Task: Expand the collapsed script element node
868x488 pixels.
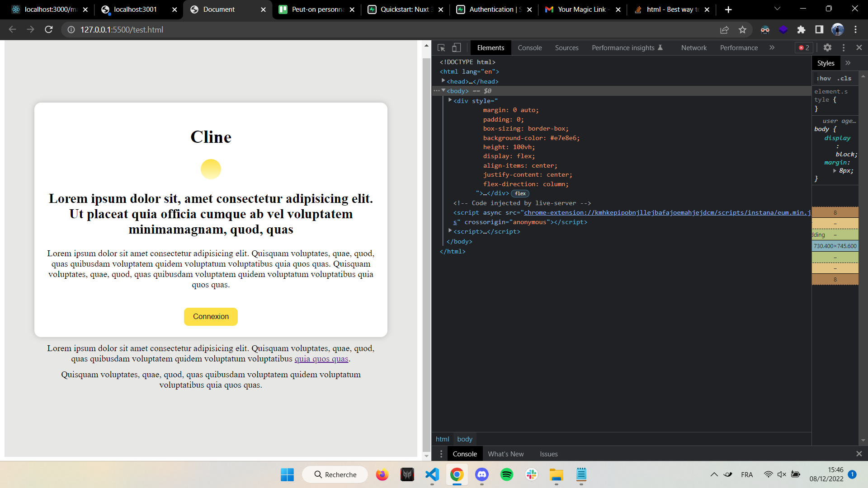Action: coord(450,231)
